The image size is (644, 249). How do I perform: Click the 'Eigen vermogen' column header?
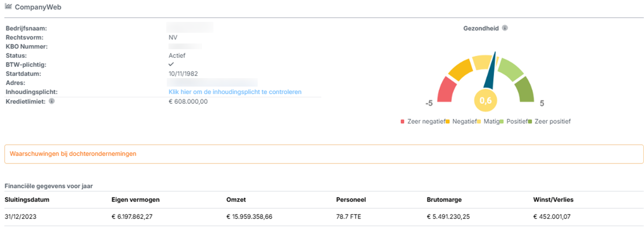pyautogui.click(x=135, y=200)
